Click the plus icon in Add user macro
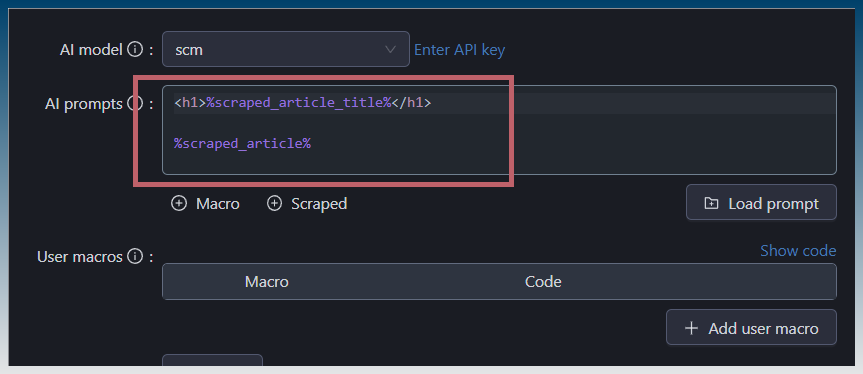This screenshot has height=374, width=863. pyautogui.click(x=691, y=328)
